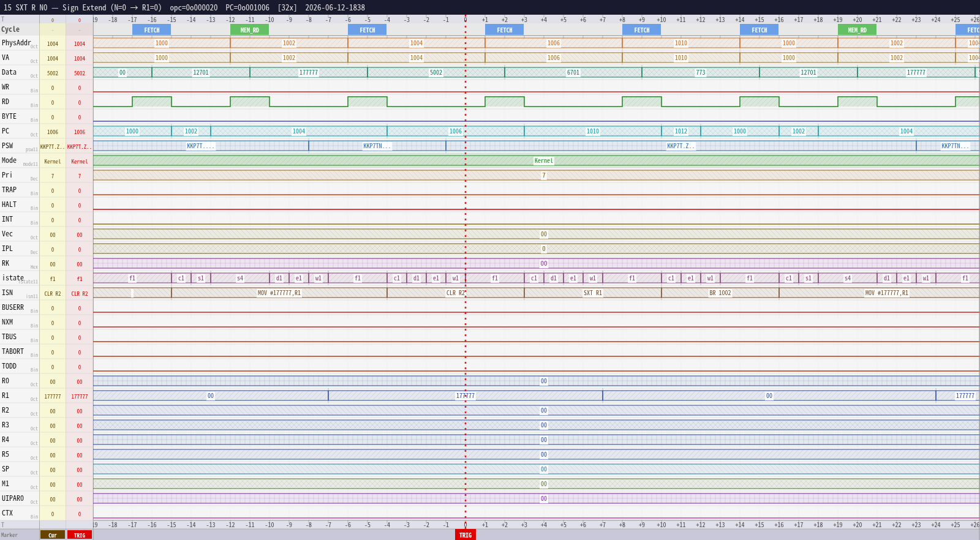
Task: Click the Cur marker button
Action: pos(53,535)
